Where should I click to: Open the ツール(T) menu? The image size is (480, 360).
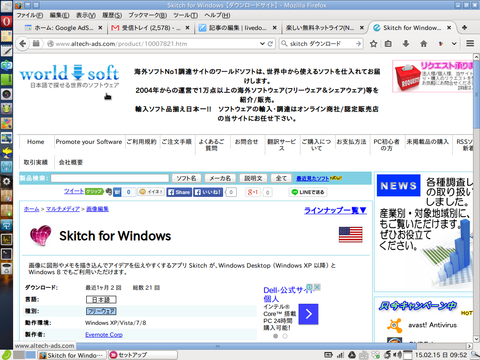click(185, 15)
